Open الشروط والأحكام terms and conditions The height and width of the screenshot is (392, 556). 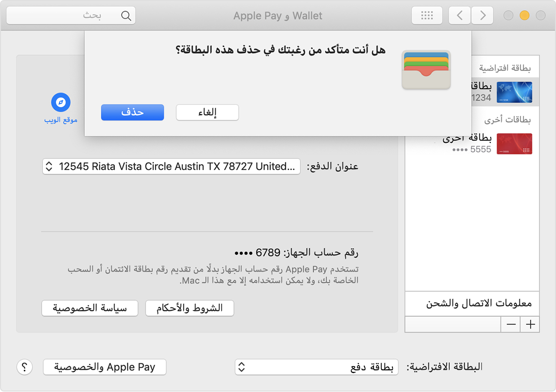click(x=190, y=309)
